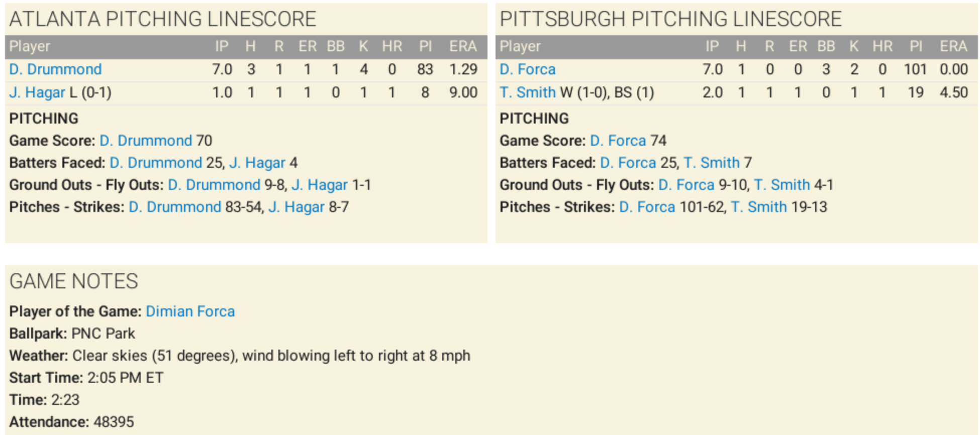Click the PI column header in Pittsburgh table
The width and height of the screenshot is (980, 435).
pos(916,46)
